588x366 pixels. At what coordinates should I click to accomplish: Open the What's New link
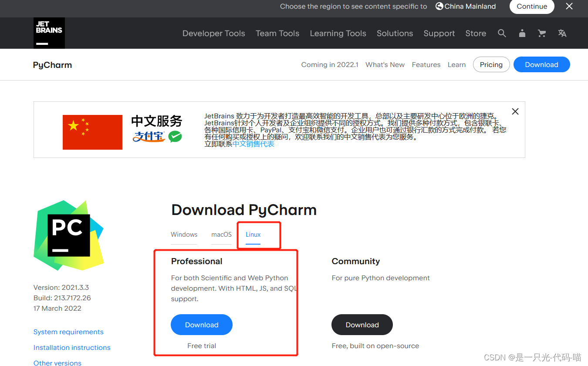tap(385, 64)
